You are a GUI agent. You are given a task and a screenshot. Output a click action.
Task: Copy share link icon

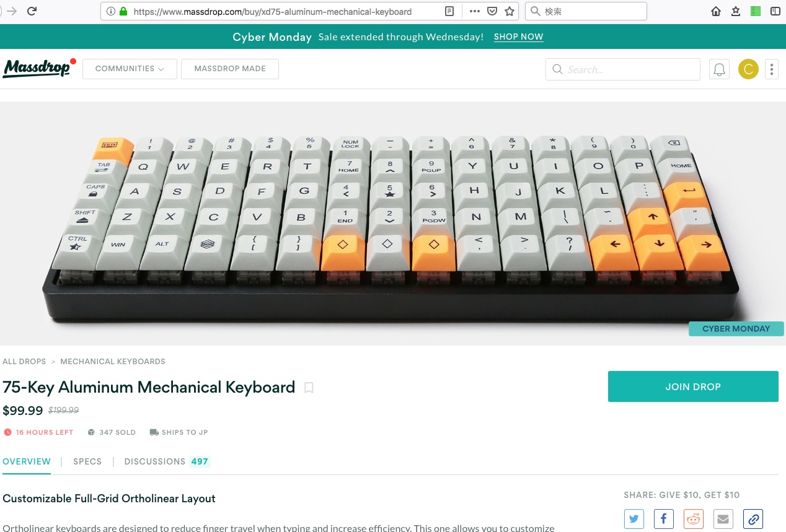coord(753,519)
